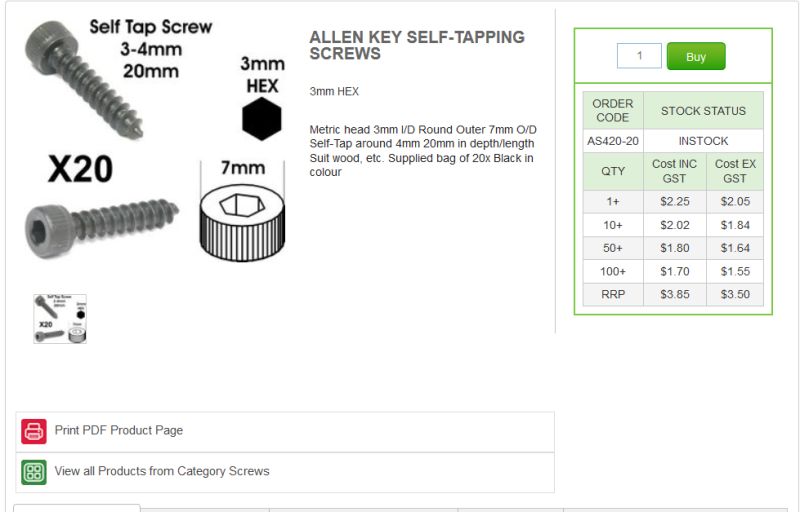Click the Cost EX GST column header
This screenshot has height=512, width=800.
(x=735, y=171)
